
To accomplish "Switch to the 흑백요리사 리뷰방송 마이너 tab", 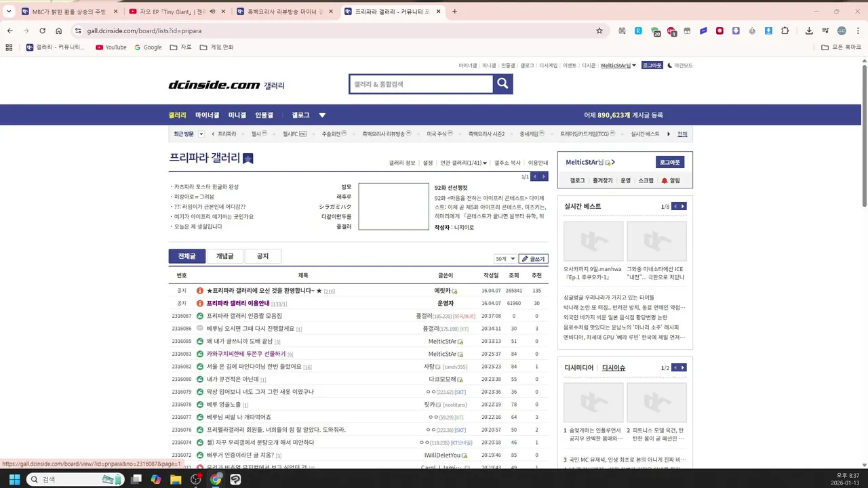I will click(x=285, y=12).
